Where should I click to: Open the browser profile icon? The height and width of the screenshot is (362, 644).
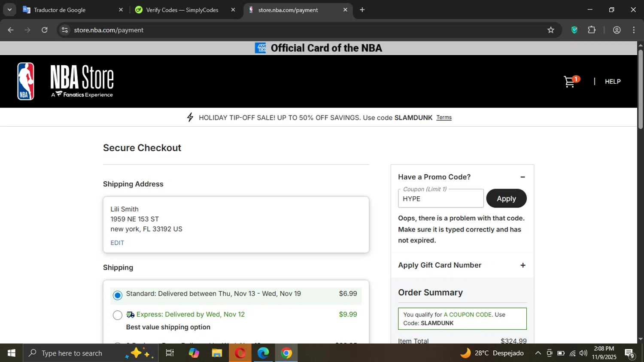tap(617, 30)
